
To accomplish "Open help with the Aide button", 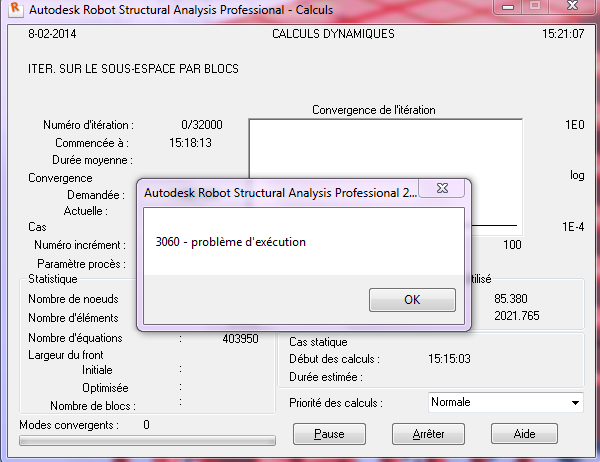I will [x=524, y=434].
